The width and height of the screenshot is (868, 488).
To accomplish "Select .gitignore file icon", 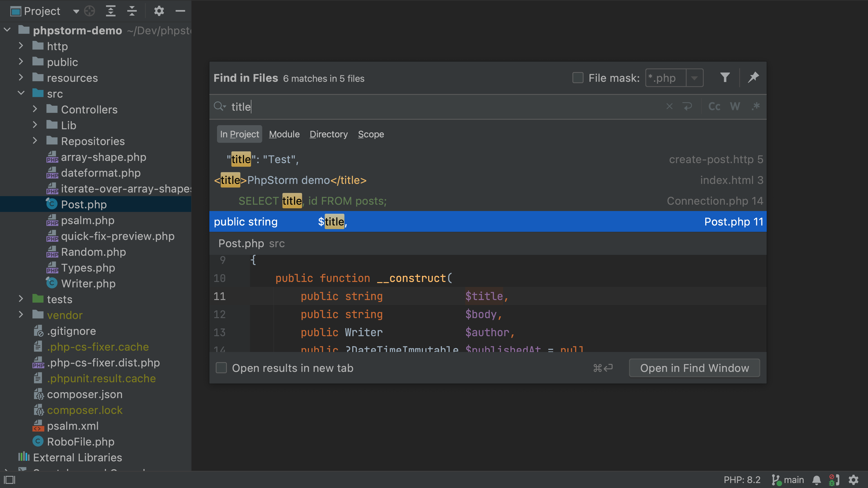I will [38, 331].
